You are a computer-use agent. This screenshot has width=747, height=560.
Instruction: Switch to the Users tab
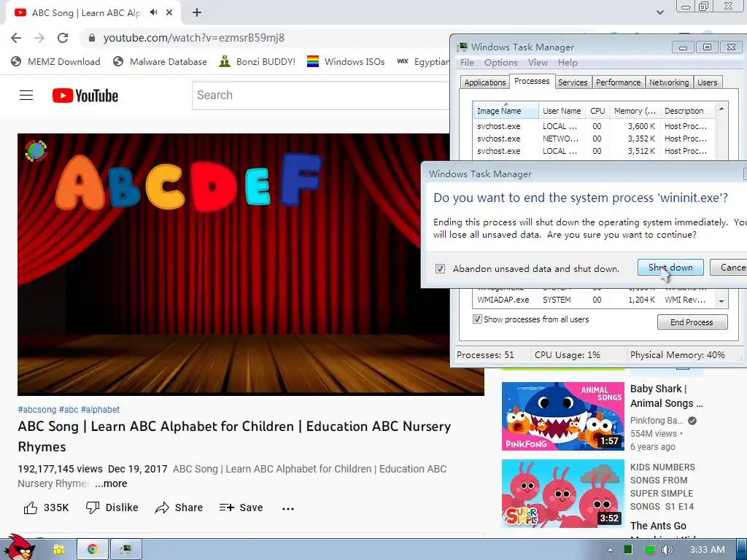pyautogui.click(x=708, y=82)
